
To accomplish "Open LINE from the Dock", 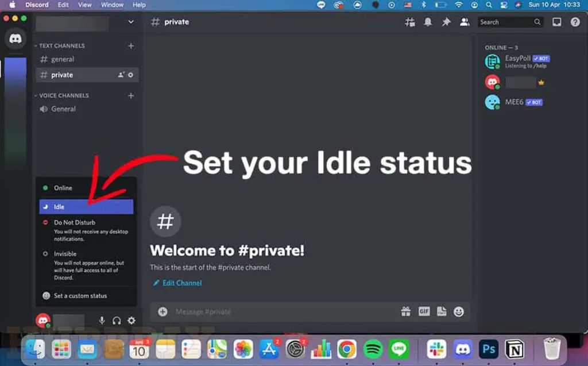I will click(x=399, y=349).
